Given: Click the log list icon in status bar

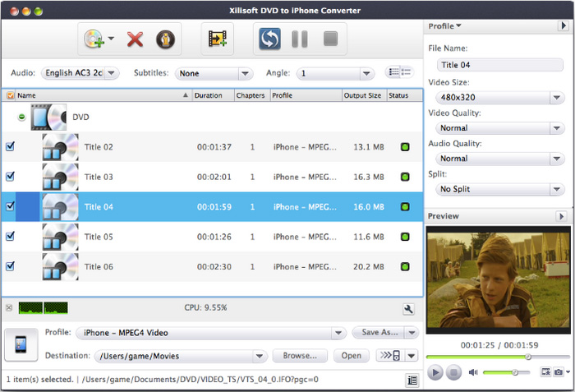Looking at the screenshot, I should 412,380.
